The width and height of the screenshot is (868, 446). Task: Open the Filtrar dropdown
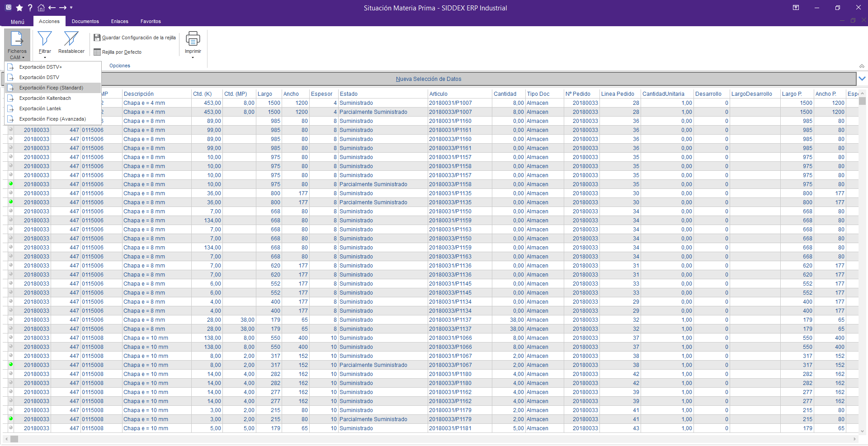(45, 57)
